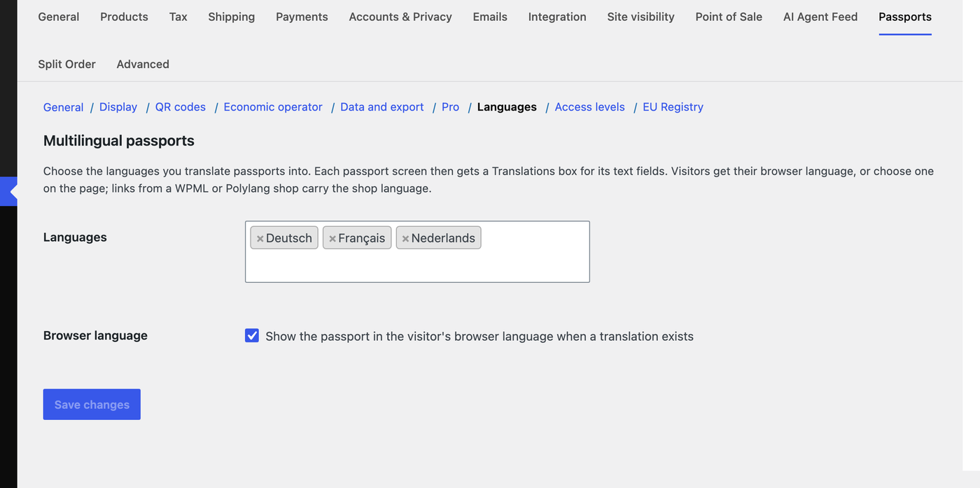Open the General passports subsection link
980x488 pixels.
(x=63, y=107)
